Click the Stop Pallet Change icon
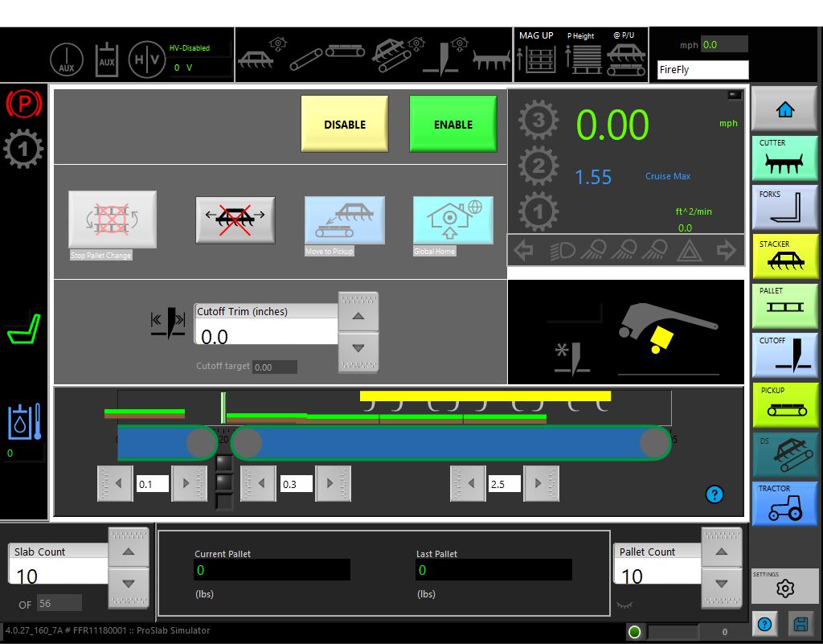This screenshot has height=644, width=823. [x=112, y=219]
